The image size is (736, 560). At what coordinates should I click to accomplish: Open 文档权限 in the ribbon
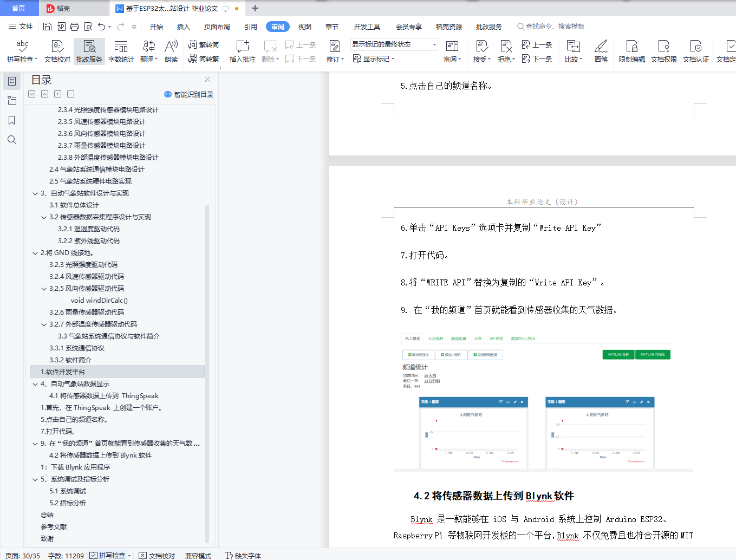[664, 51]
